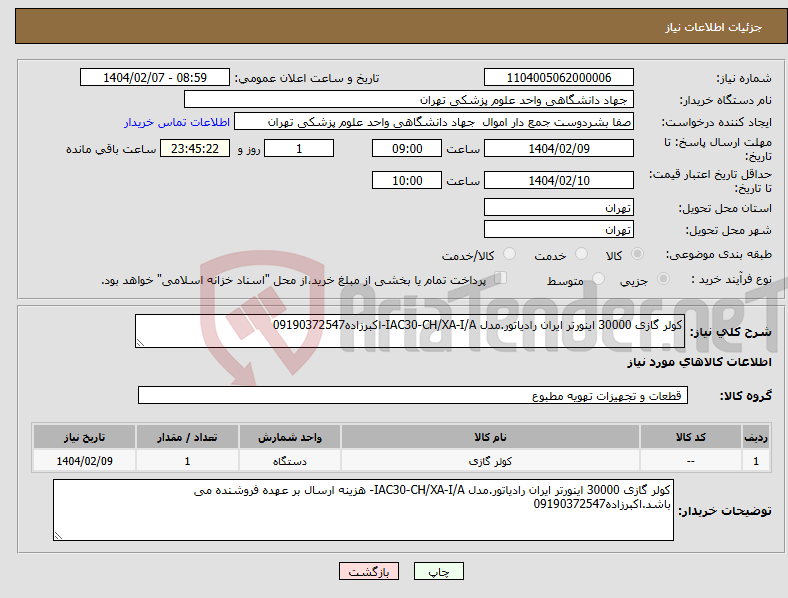Click the دستگاه unit cell
Screen dimensions: 788x598
coord(290,461)
